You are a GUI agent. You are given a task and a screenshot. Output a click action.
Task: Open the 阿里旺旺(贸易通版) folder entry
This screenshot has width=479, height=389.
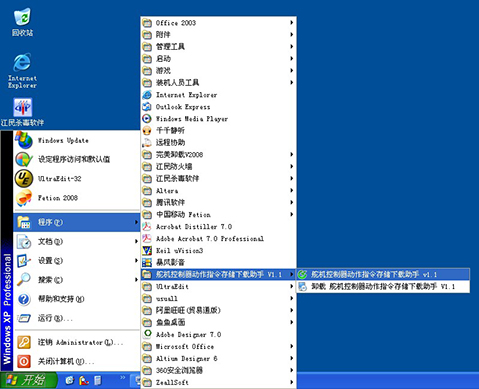(x=219, y=310)
